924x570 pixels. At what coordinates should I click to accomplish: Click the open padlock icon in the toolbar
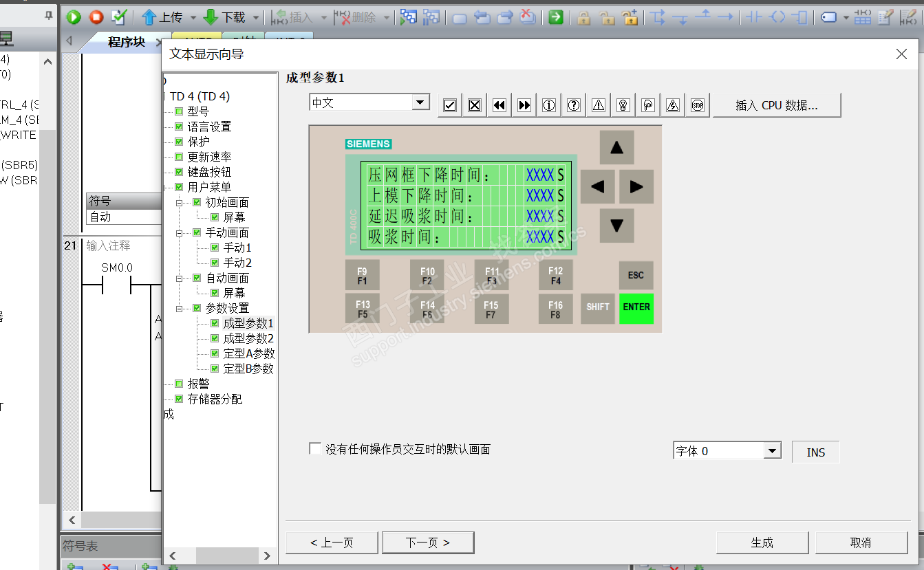click(x=607, y=17)
